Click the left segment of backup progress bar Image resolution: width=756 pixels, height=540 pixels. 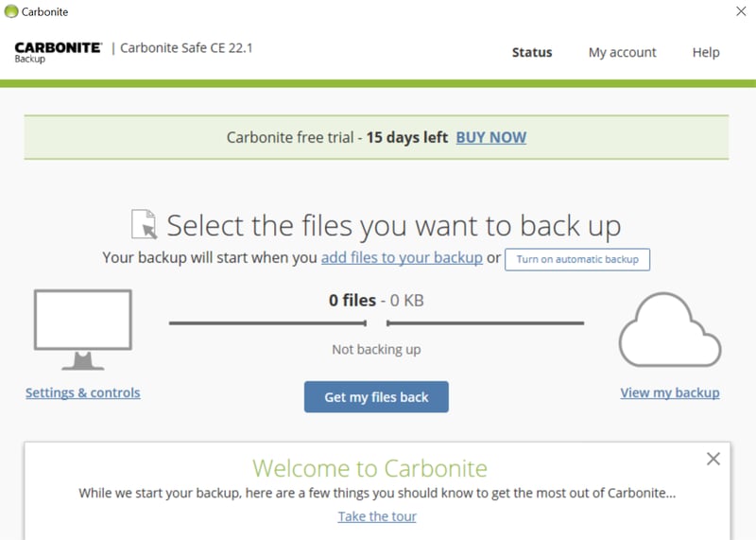[267, 323]
